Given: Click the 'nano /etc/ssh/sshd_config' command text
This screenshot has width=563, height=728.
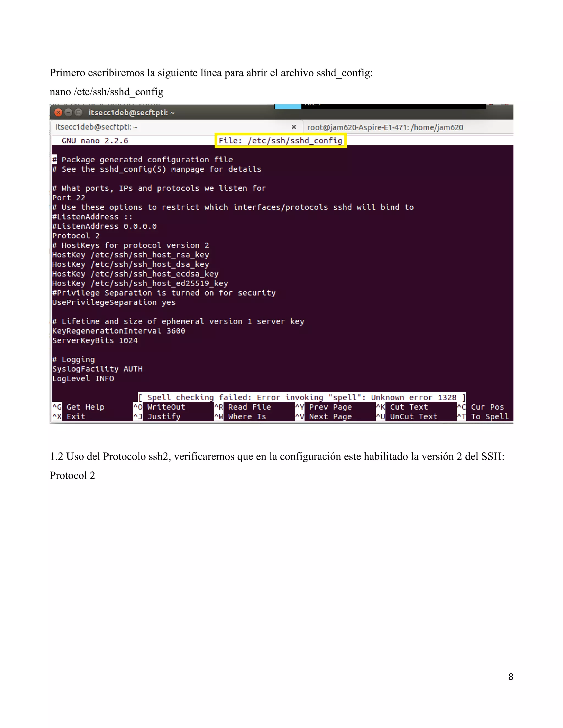Looking at the screenshot, I should point(106,92).
